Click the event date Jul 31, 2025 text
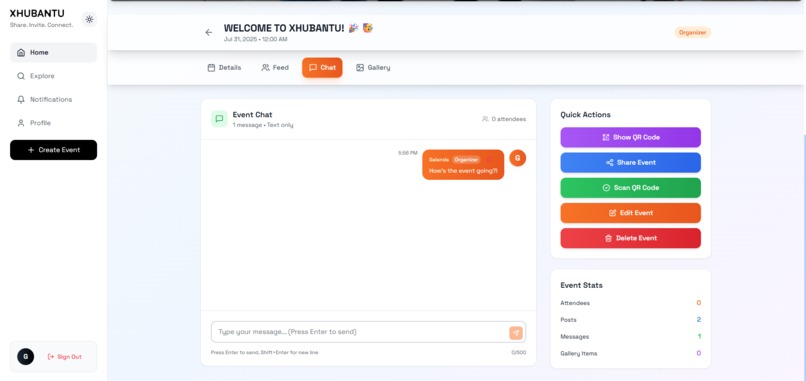Image resolution: width=806 pixels, height=381 pixels. [x=255, y=39]
